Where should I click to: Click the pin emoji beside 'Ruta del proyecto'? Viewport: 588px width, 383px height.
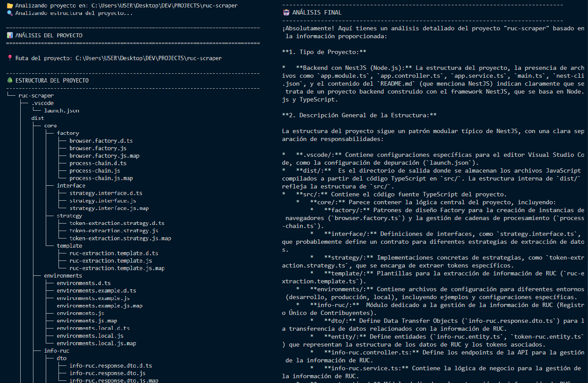pos(10,58)
